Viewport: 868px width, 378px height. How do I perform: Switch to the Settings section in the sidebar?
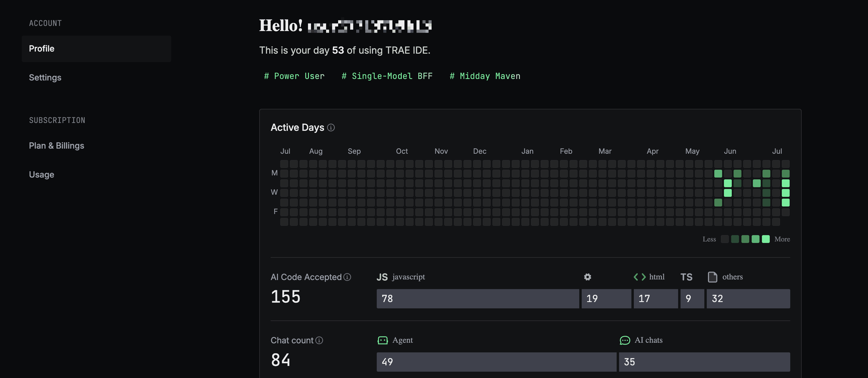45,77
